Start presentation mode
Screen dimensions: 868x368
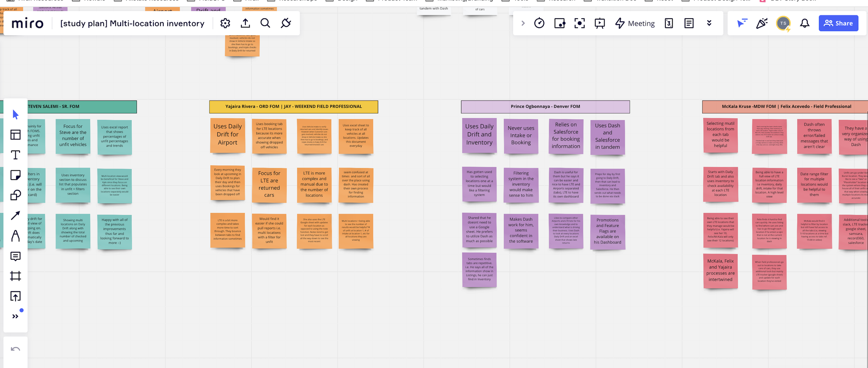(600, 23)
